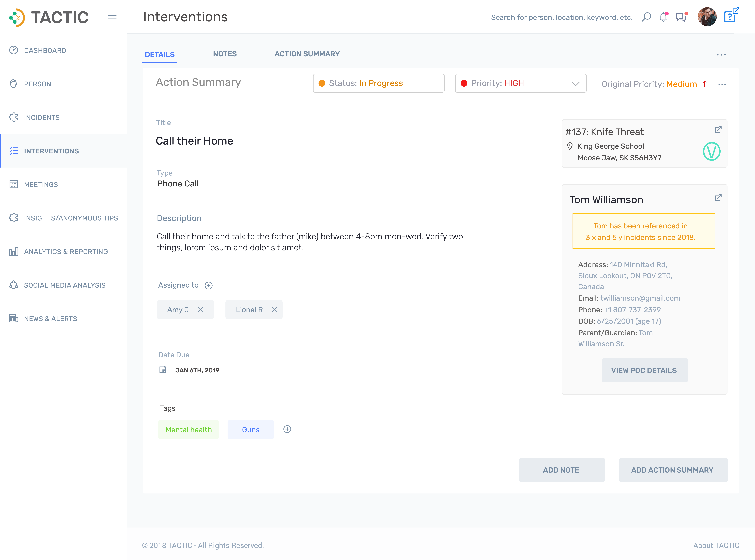Click the Incidents puzzle icon
The height and width of the screenshot is (560, 755).
click(14, 117)
